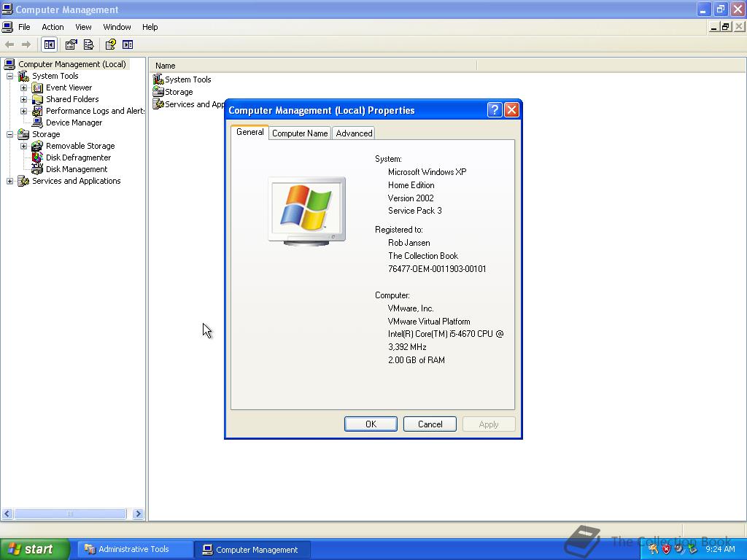The width and height of the screenshot is (747, 560).
Task: Switch to the General tab
Action: pos(249,133)
